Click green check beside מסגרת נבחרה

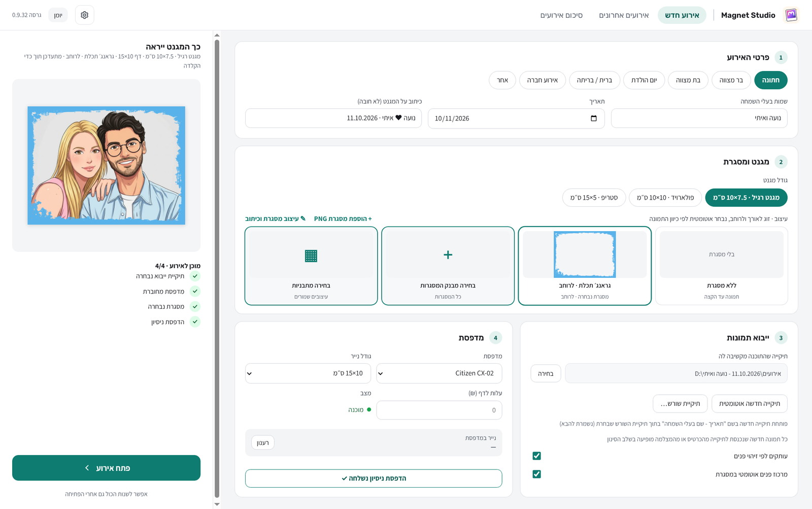195,307
